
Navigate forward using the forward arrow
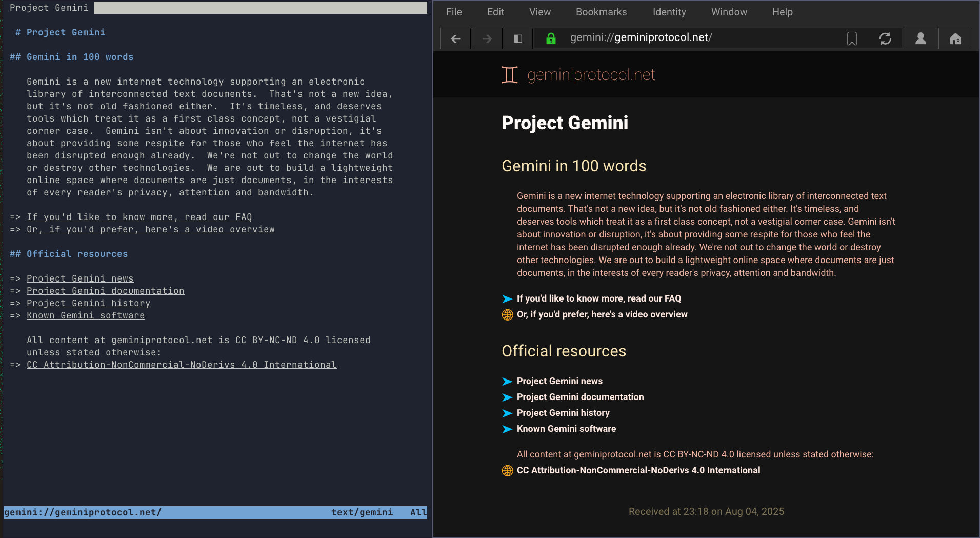click(486, 38)
